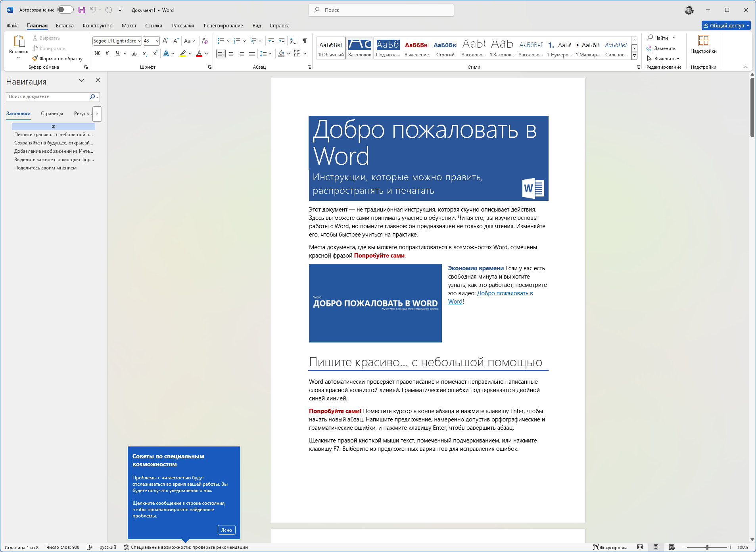Toggle Focus mode (Фокусировка) in status bar
This screenshot has width=756, height=552.
[x=610, y=548]
